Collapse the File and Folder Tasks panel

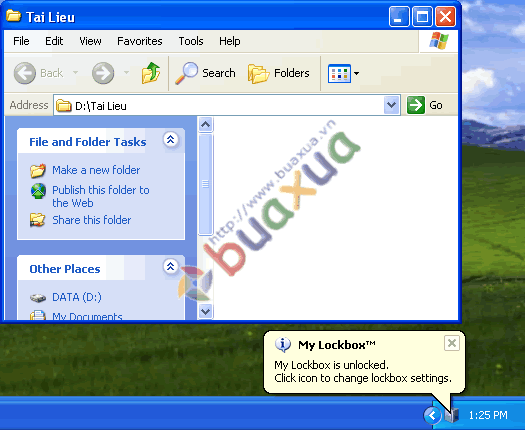170,139
